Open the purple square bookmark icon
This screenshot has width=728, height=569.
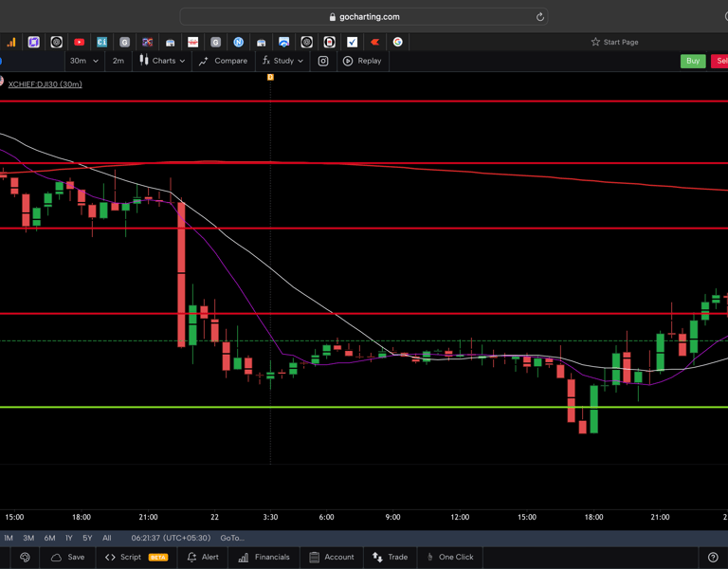tap(33, 43)
